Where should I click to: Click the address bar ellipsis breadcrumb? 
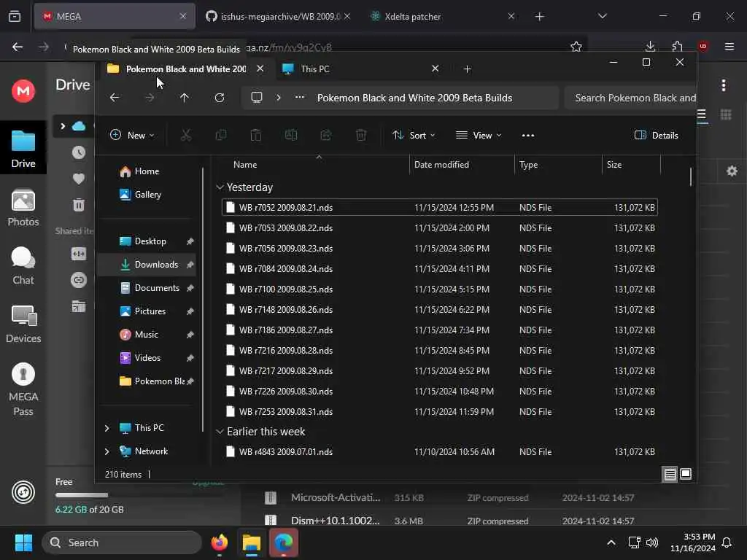coord(299,97)
